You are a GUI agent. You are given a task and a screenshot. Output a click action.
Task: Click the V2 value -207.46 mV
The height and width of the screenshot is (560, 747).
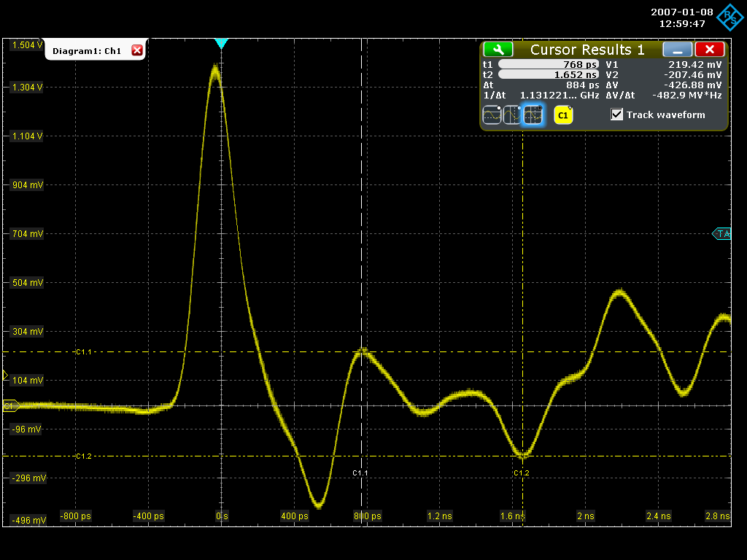tap(693, 75)
